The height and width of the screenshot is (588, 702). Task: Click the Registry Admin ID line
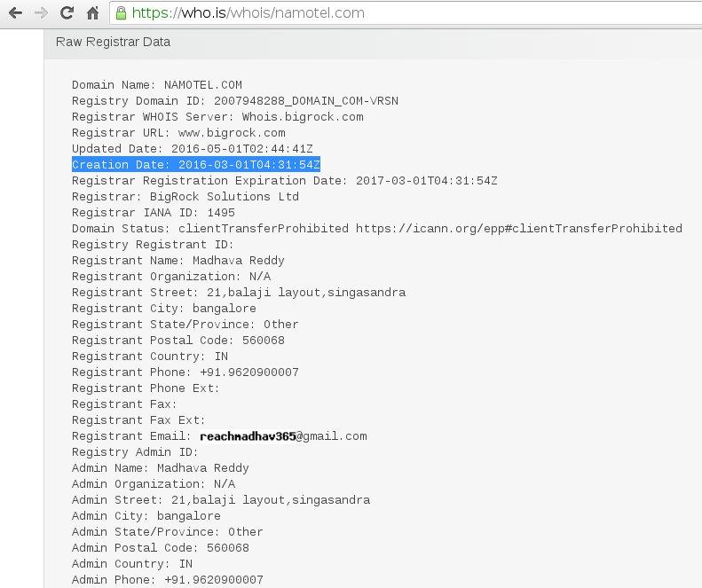pos(135,452)
